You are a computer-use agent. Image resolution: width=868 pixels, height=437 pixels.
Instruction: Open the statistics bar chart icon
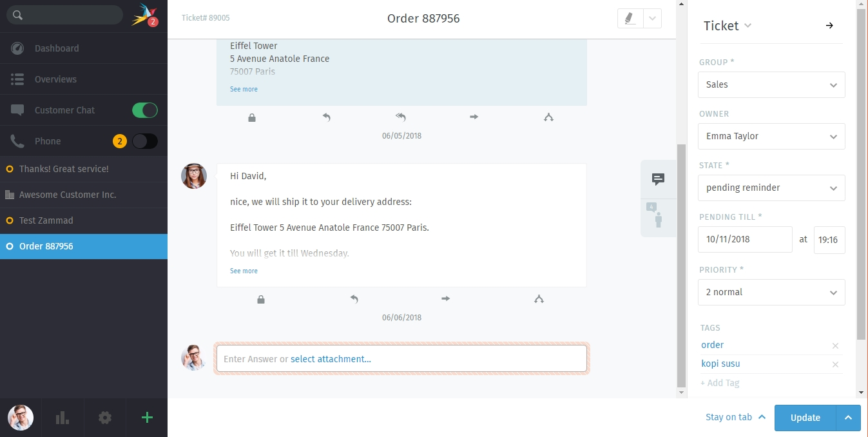[63, 418]
